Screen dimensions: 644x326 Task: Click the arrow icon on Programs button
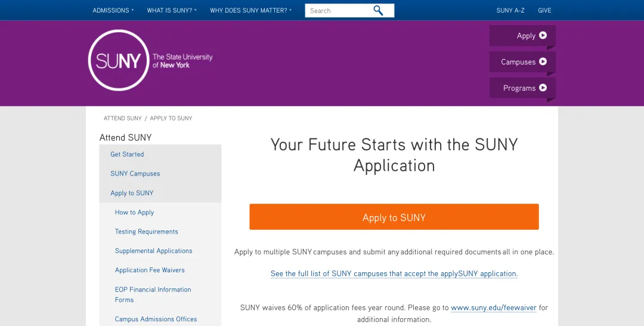point(543,88)
